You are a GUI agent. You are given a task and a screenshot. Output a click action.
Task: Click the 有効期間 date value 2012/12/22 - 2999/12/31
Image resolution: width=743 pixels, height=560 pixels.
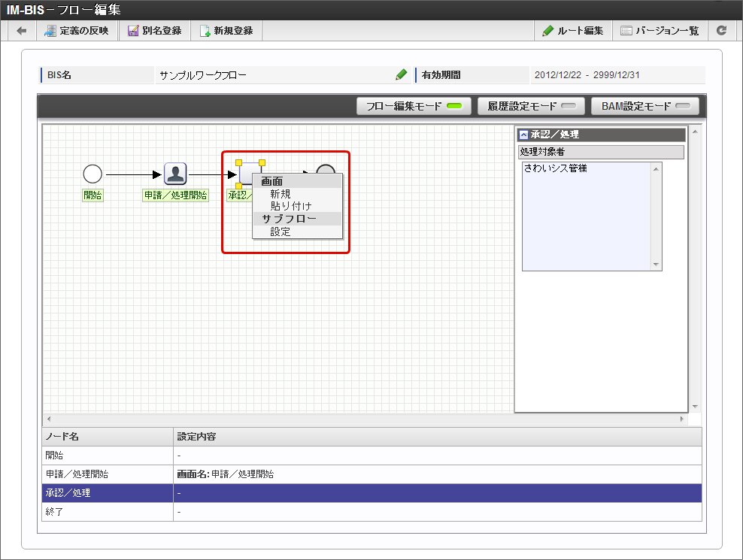587,75
